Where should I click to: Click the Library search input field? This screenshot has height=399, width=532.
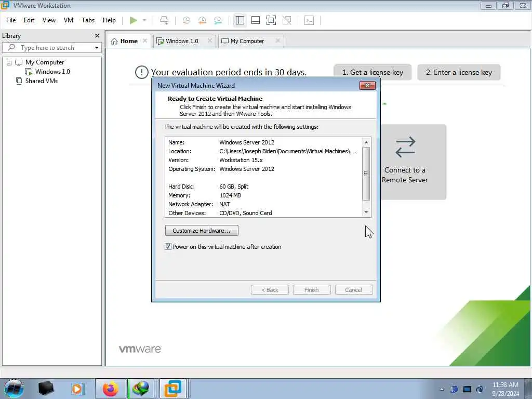tap(51, 47)
